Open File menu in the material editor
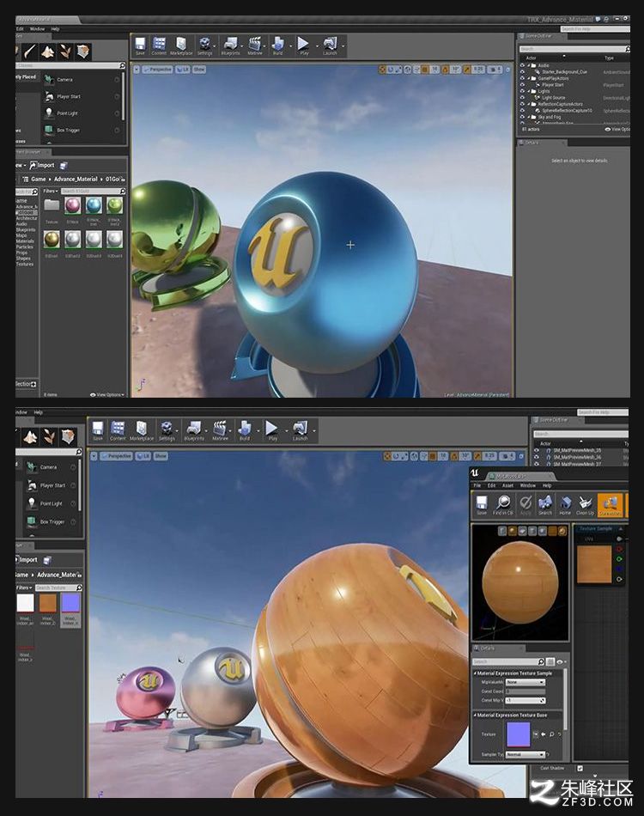The height and width of the screenshot is (816, 644). click(x=477, y=485)
